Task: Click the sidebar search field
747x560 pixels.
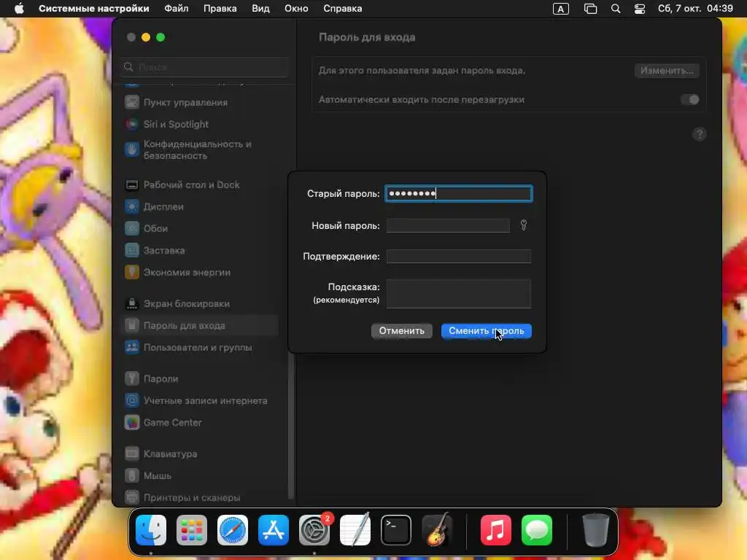Action: [x=205, y=67]
